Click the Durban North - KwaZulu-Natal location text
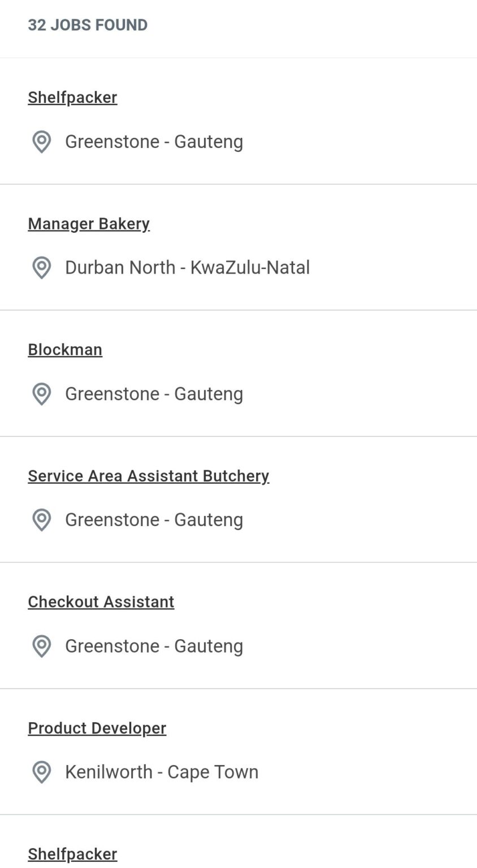Viewport: 477px width, 868px height. tap(187, 268)
